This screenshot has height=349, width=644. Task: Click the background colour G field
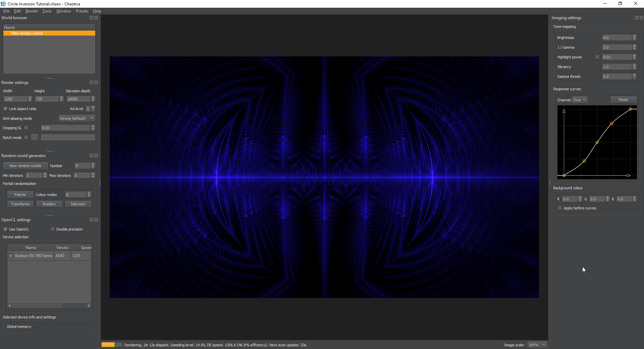[x=597, y=199]
